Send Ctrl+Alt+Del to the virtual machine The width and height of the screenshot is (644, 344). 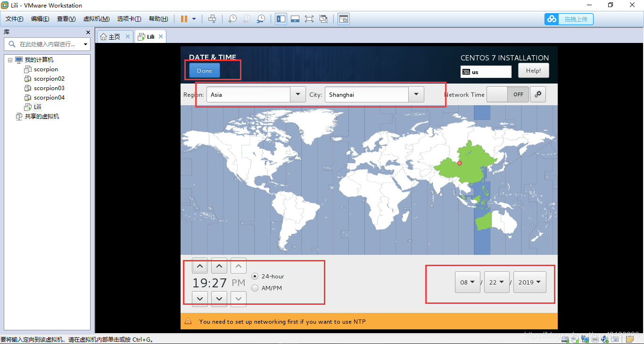coord(212,19)
